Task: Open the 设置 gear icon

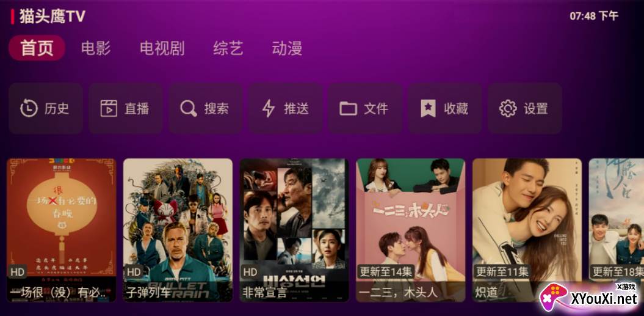Action: [x=508, y=109]
